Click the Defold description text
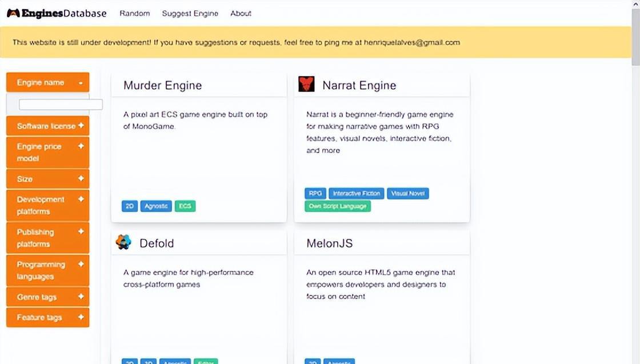 pos(188,278)
